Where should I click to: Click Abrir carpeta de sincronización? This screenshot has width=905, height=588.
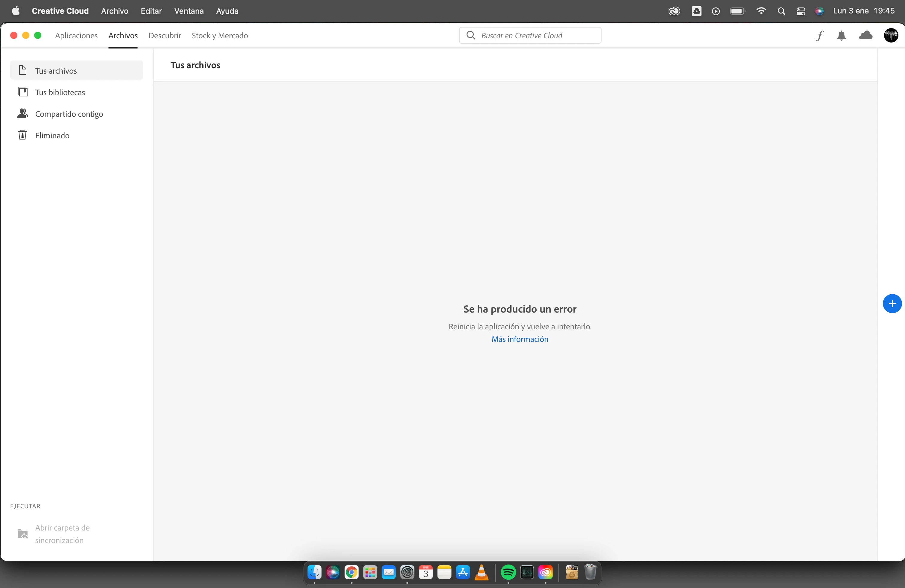[x=62, y=534]
